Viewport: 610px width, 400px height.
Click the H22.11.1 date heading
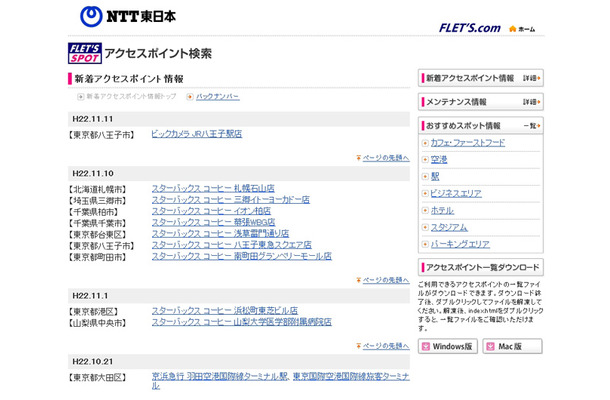click(x=90, y=296)
